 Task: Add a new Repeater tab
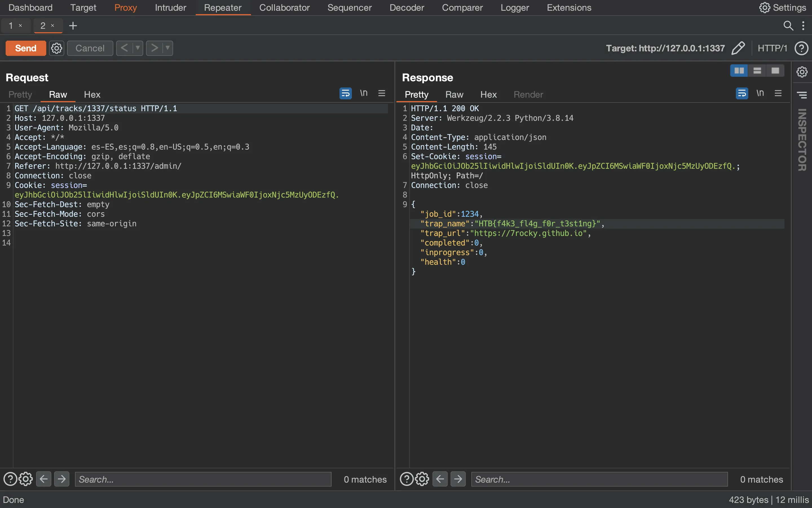tap(73, 25)
